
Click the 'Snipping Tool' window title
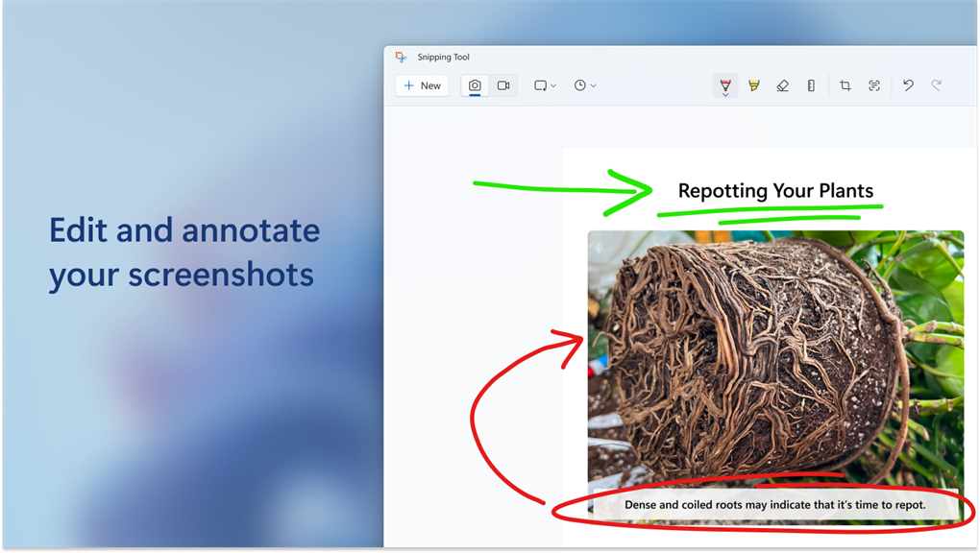coord(443,57)
